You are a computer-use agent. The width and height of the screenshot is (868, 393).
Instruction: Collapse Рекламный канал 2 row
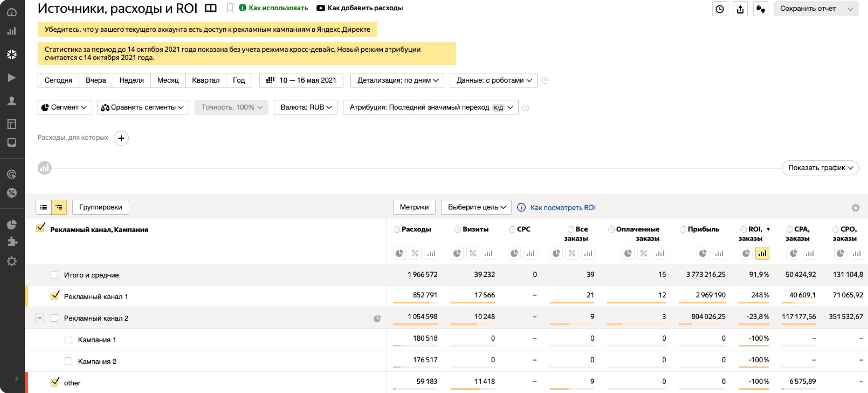pos(40,318)
